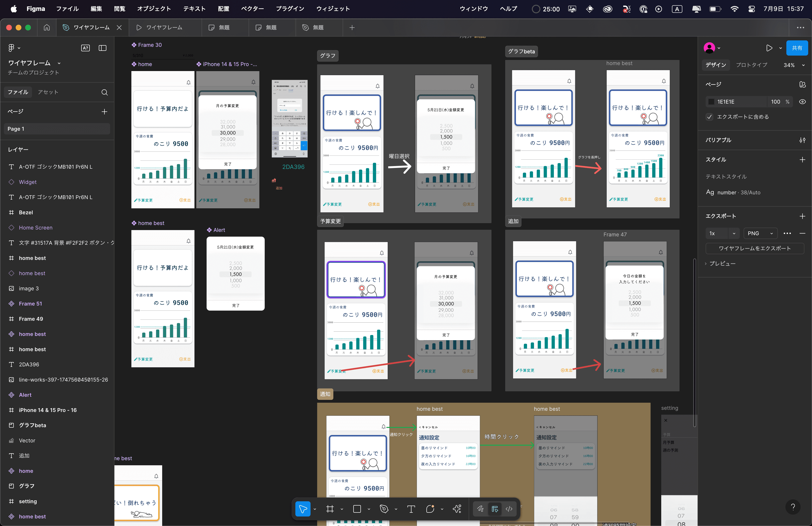812x526 pixels.
Task: Open the Figma File menu
Action: tap(67, 9)
